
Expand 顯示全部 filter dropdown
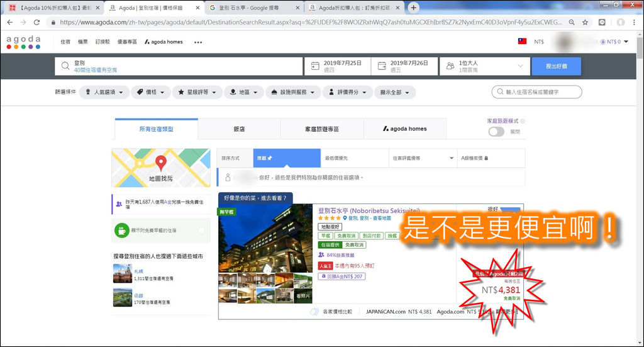[x=395, y=92]
